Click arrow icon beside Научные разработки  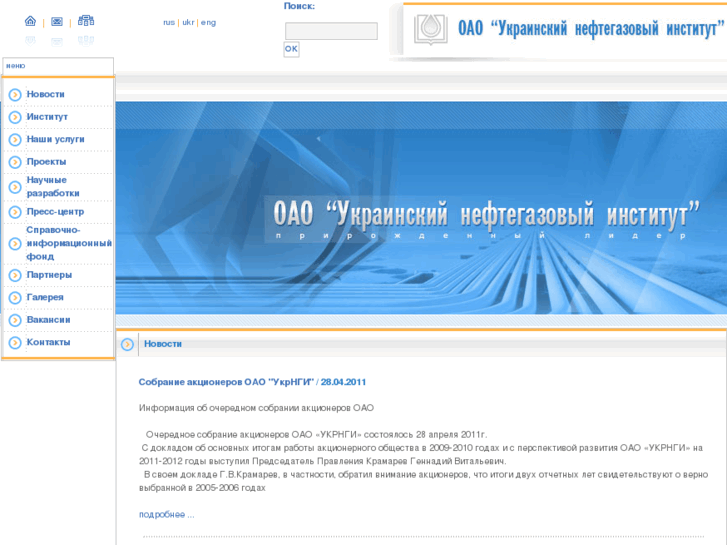[x=15, y=187]
